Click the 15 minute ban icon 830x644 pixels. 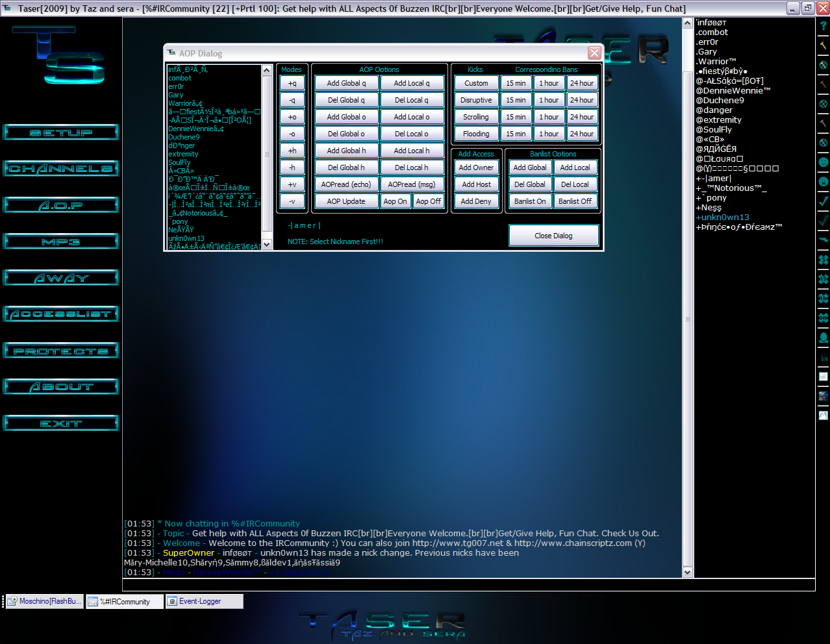tap(823, 279)
